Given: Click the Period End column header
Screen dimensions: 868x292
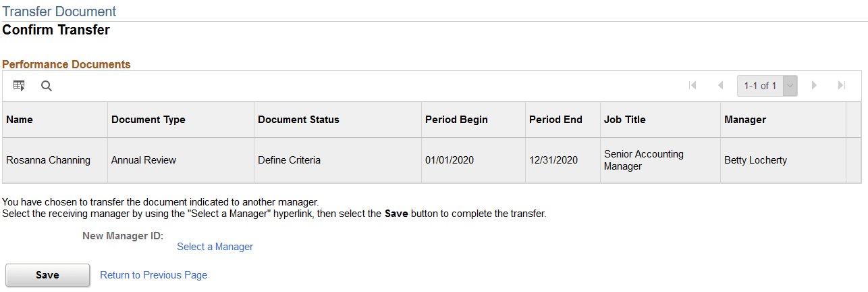Looking at the screenshot, I should pyautogui.click(x=555, y=120).
